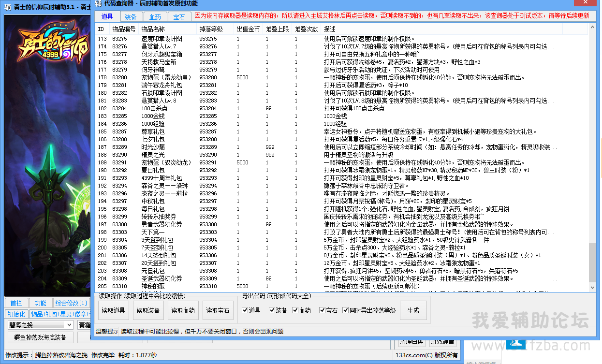This screenshot has width=602, height=364.
Task: Select row 转转乐抽奖券
Action: [341, 217]
